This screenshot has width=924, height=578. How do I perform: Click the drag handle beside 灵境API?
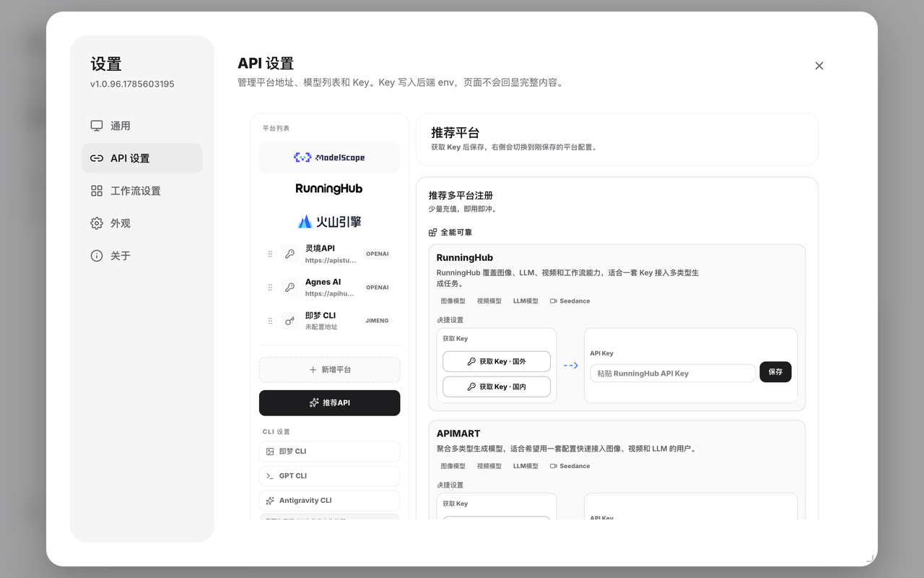270,254
